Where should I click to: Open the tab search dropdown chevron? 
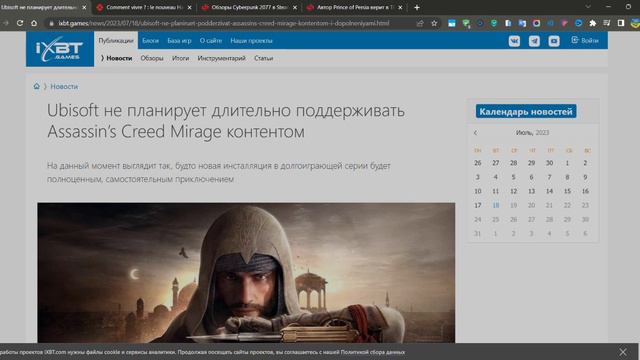tap(588, 7)
